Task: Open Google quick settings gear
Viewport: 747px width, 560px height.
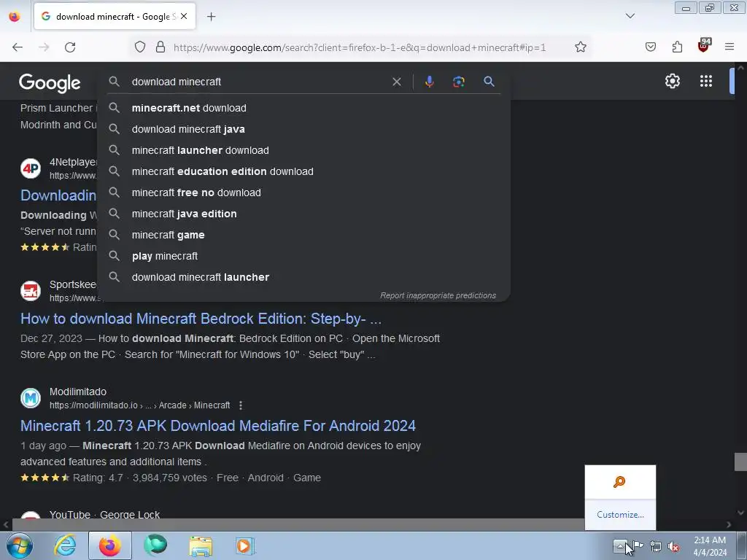Action: 672,81
